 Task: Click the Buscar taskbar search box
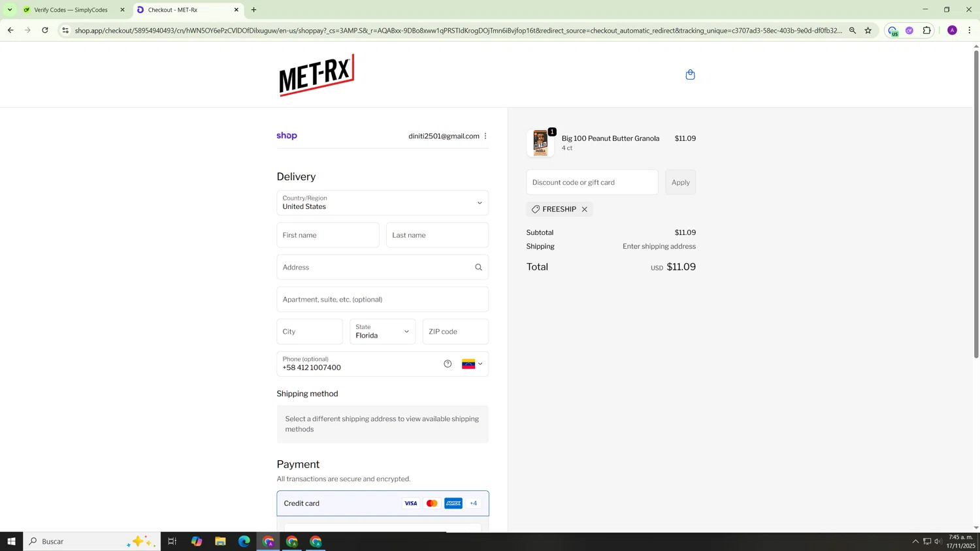pos(91,541)
